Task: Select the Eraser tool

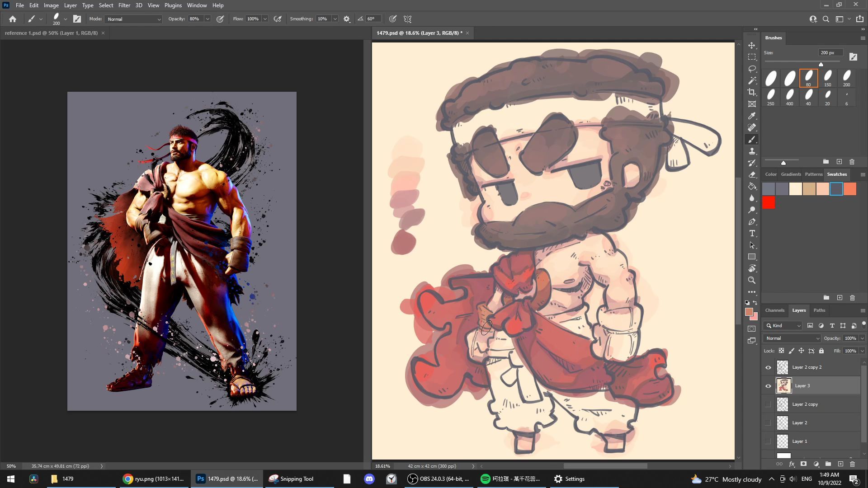Action: click(752, 175)
